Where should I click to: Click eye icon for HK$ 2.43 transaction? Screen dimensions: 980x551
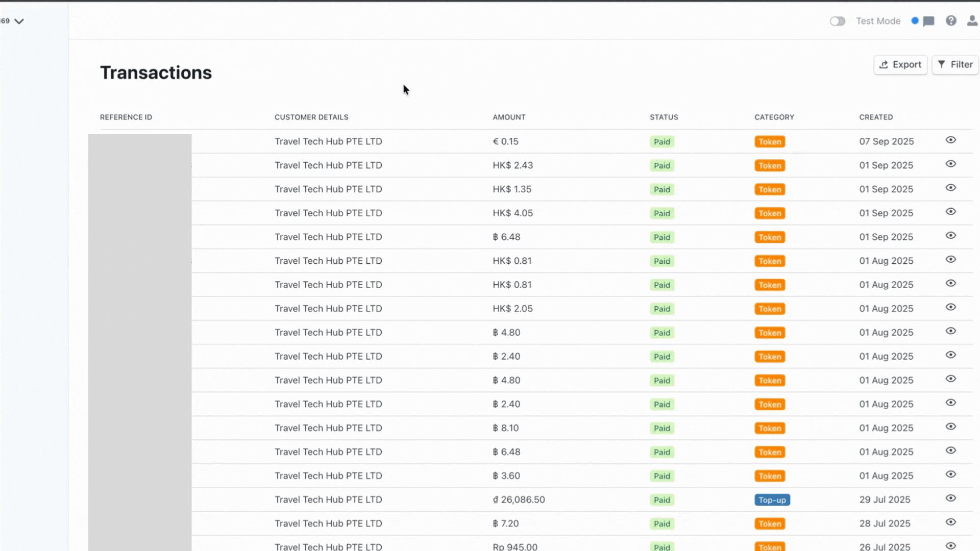pos(950,164)
